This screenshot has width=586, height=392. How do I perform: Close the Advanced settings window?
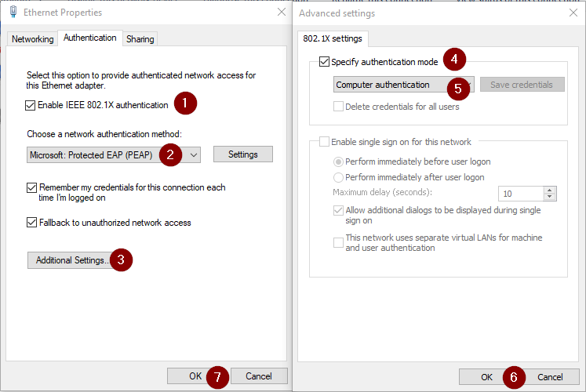[573, 13]
